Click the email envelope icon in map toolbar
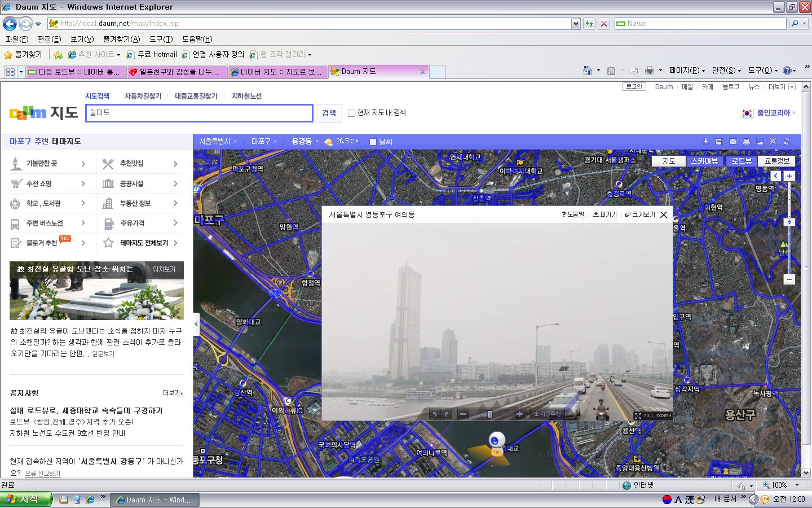 (x=732, y=142)
